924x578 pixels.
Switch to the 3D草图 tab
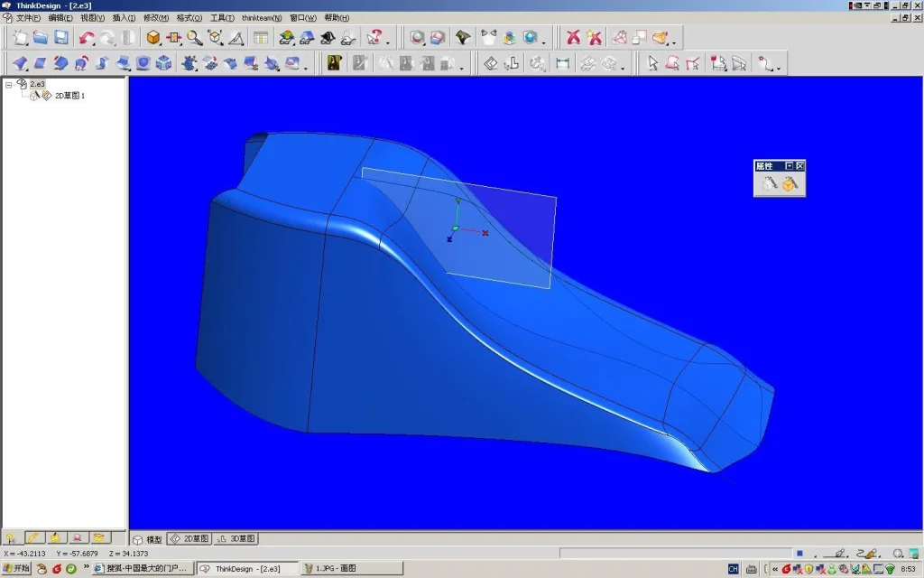[x=236, y=539]
